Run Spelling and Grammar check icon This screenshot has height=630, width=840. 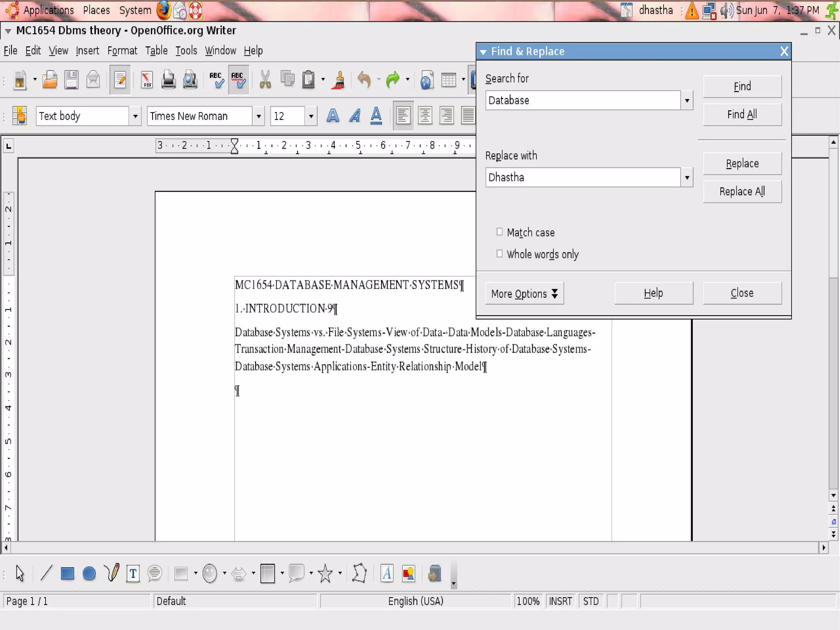click(x=216, y=80)
